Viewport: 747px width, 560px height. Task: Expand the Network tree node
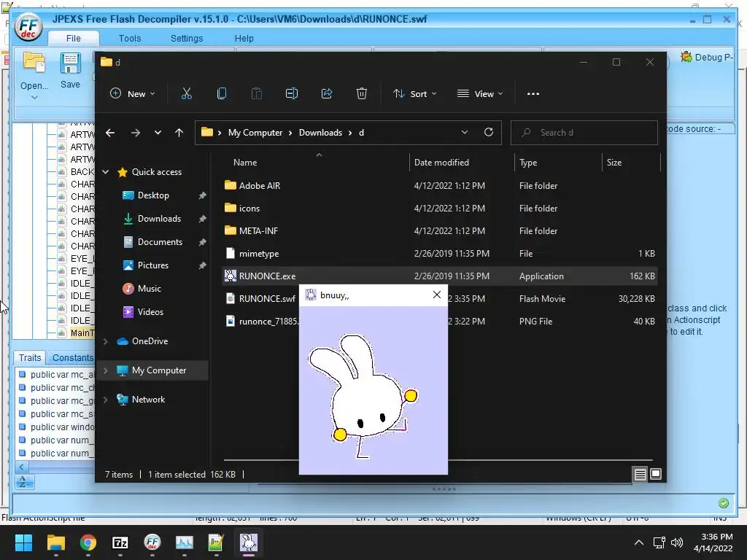coord(106,400)
